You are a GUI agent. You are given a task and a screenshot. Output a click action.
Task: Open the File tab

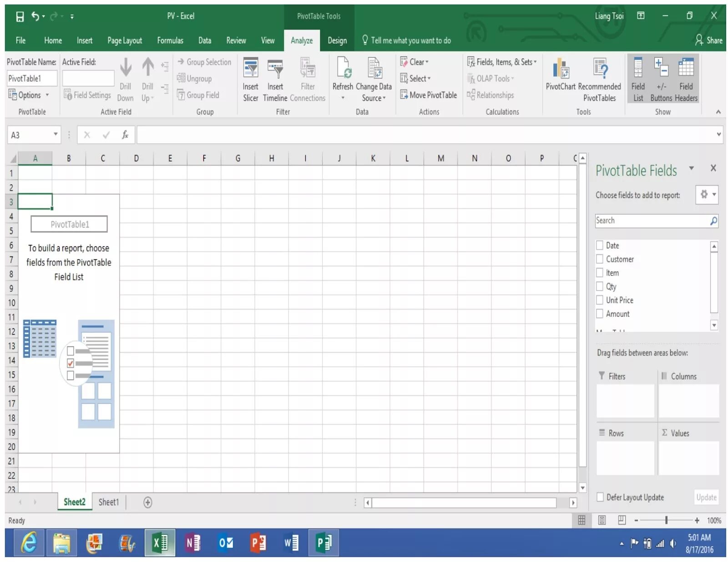point(20,40)
